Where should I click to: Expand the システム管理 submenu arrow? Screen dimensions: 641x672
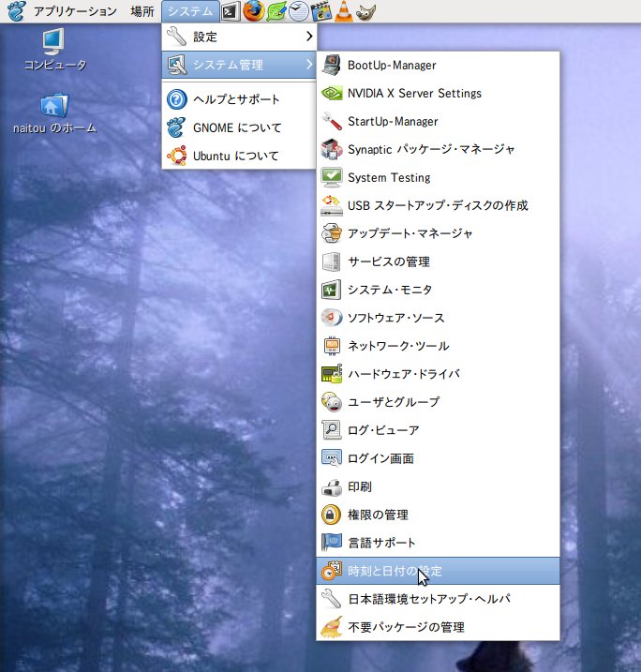pos(309,65)
